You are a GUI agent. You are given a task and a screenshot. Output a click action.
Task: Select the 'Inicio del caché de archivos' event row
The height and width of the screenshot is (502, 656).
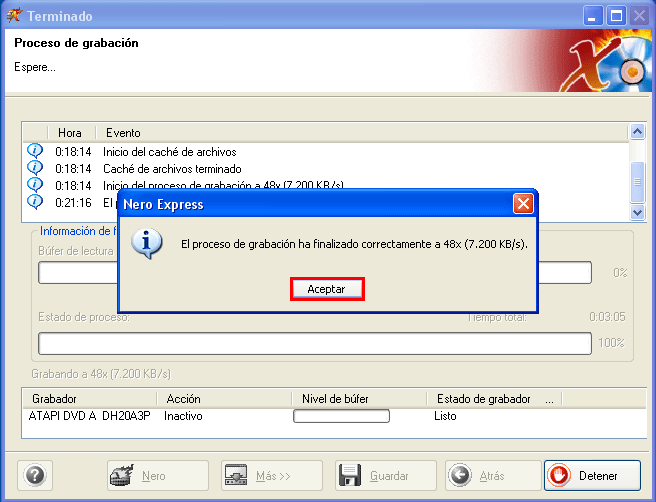click(x=326, y=151)
